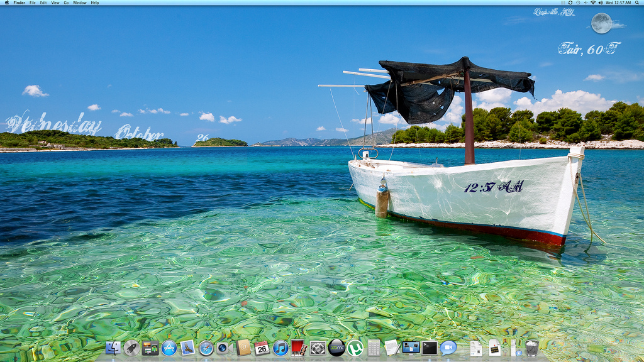The width and height of the screenshot is (644, 362).
Task: Open Spotlight search magnifier
Action: click(638, 3)
